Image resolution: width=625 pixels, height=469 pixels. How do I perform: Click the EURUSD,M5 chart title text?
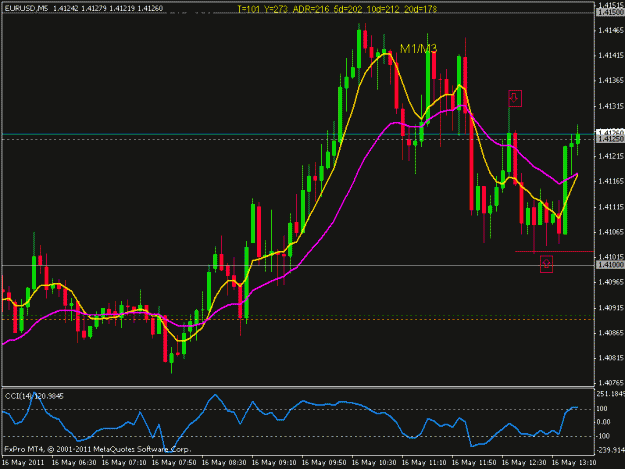pyautogui.click(x=26, y=8)
